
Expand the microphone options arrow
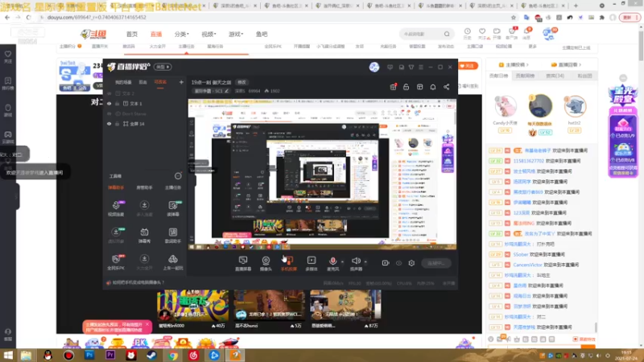(x=343, y=261)
